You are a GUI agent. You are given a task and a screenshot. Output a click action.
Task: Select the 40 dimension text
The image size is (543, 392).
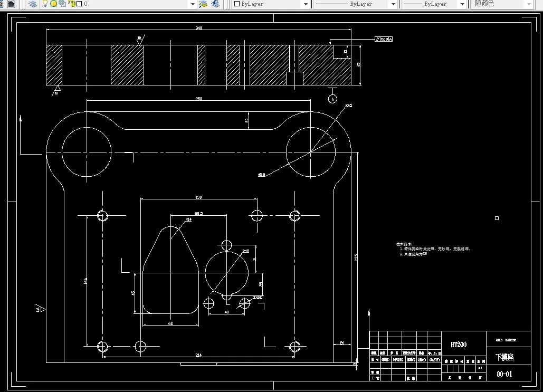point(227,312)
